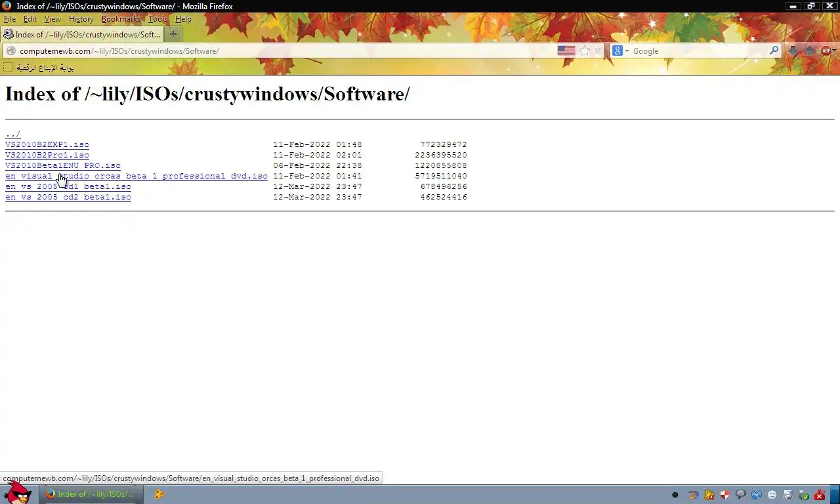Download VS2010B2Pro1.iso

click(x=47, y=155)
